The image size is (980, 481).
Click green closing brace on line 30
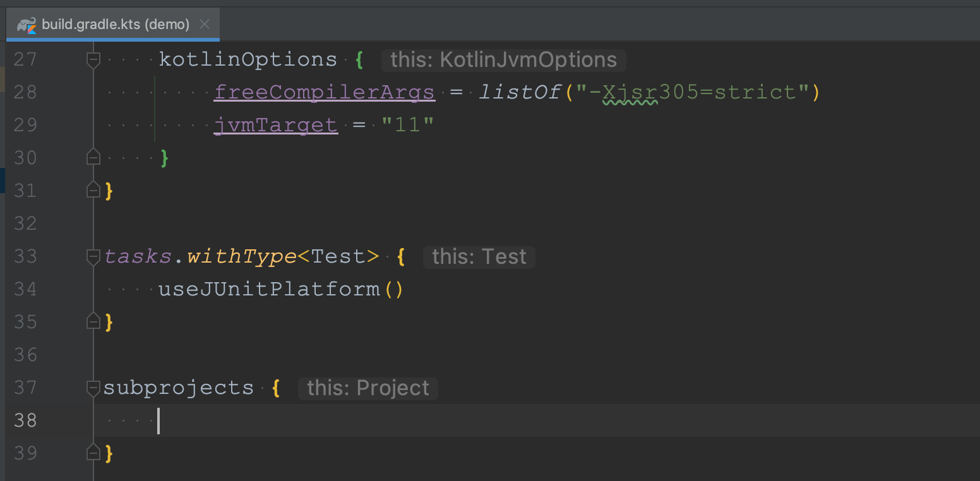pos(165,158)
